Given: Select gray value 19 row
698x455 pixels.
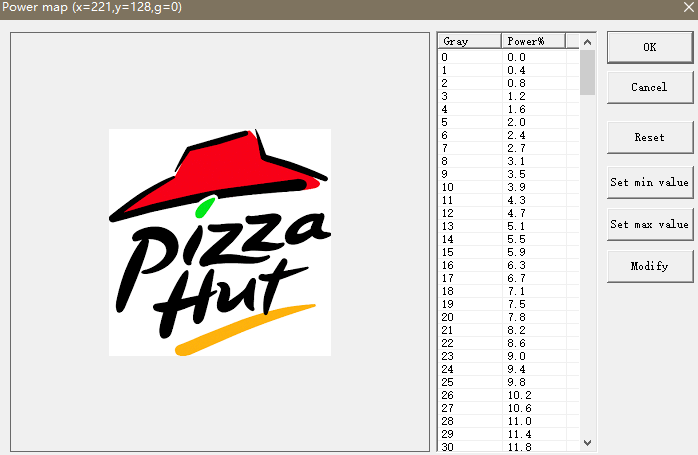Looking at the screenshot, I should tap(509, 304).
